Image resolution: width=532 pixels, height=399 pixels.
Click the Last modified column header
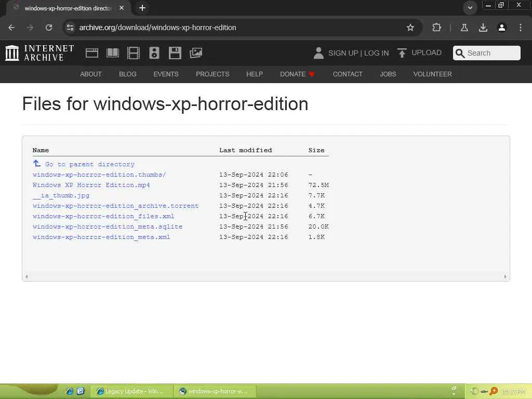click(246, 150)
